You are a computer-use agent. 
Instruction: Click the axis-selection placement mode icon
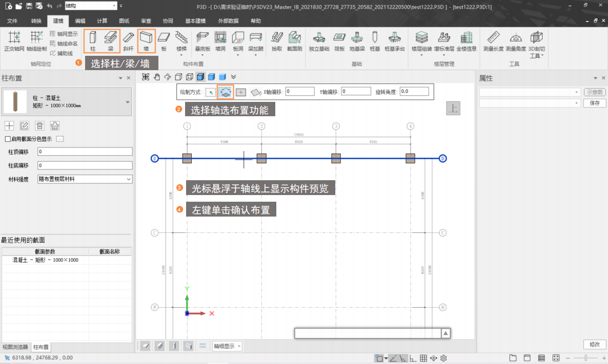click(x=225, y=92)
